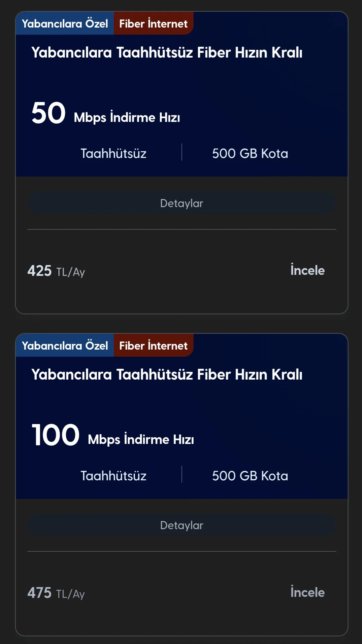This screenshot has width=362, height=644.
Task: Open İncele for the 475 TL/Ay plan
Action: tap(307, 592)
